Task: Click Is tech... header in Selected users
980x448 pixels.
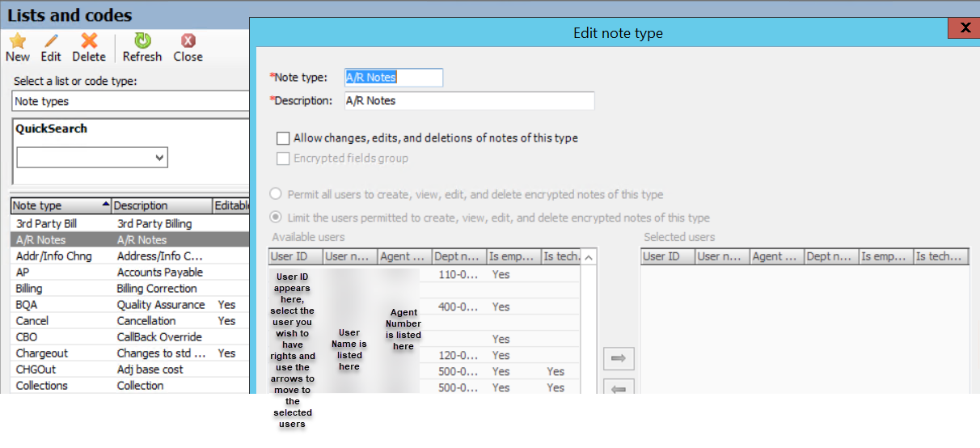Action: tap(941, 256)
